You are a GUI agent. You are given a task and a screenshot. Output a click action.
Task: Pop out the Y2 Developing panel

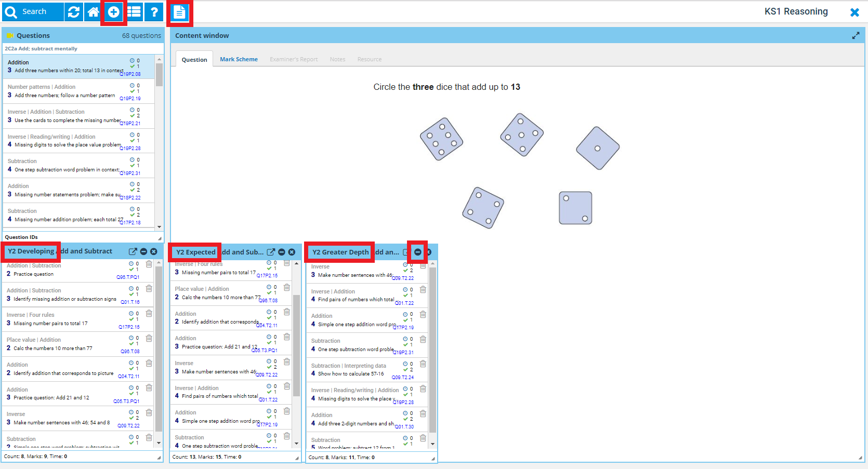[133, 251]
